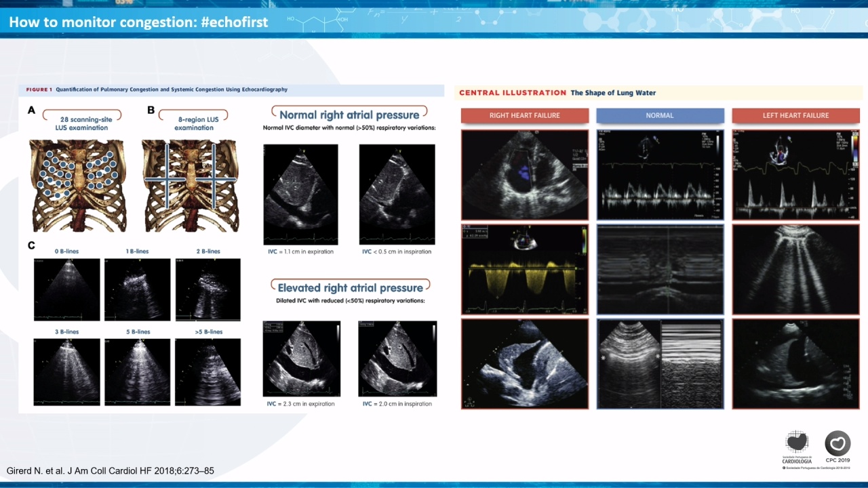Select the 'FIGURE 1' caption heading
Screen dimensions: 868x488
(38, 89)
